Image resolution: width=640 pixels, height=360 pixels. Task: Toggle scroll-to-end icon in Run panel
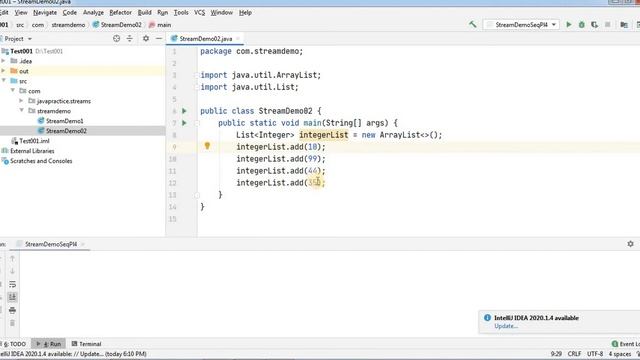pyautogui.click(x=12, y=297)
